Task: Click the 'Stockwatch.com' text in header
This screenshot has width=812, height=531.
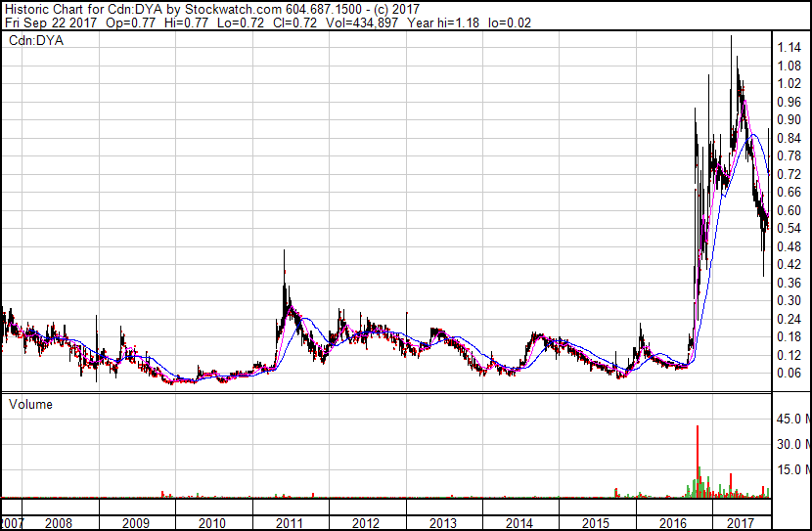Action: (x=234, y=9)
